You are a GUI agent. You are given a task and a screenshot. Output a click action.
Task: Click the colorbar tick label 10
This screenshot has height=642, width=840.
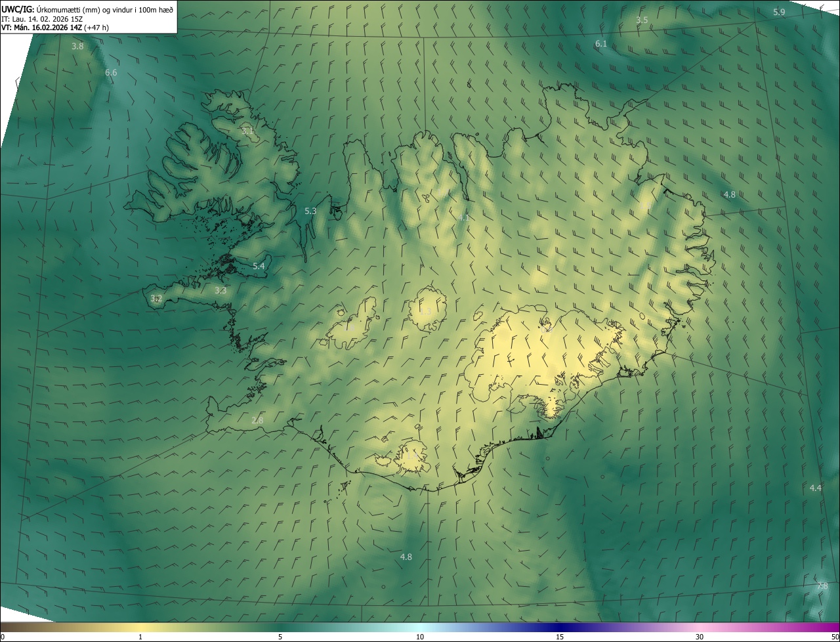(420, 637)
